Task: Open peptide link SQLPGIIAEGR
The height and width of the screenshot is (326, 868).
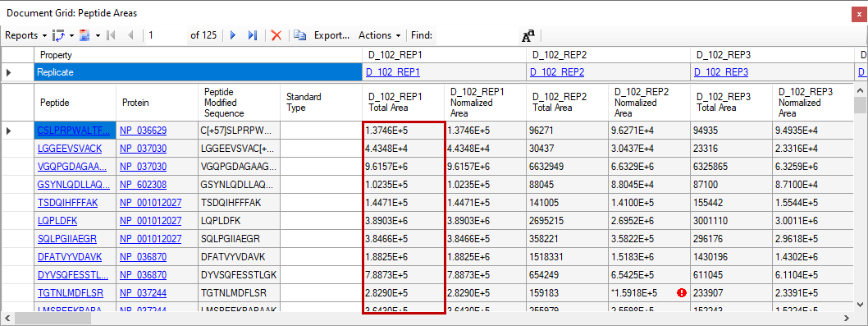Action: click(67, 239)
